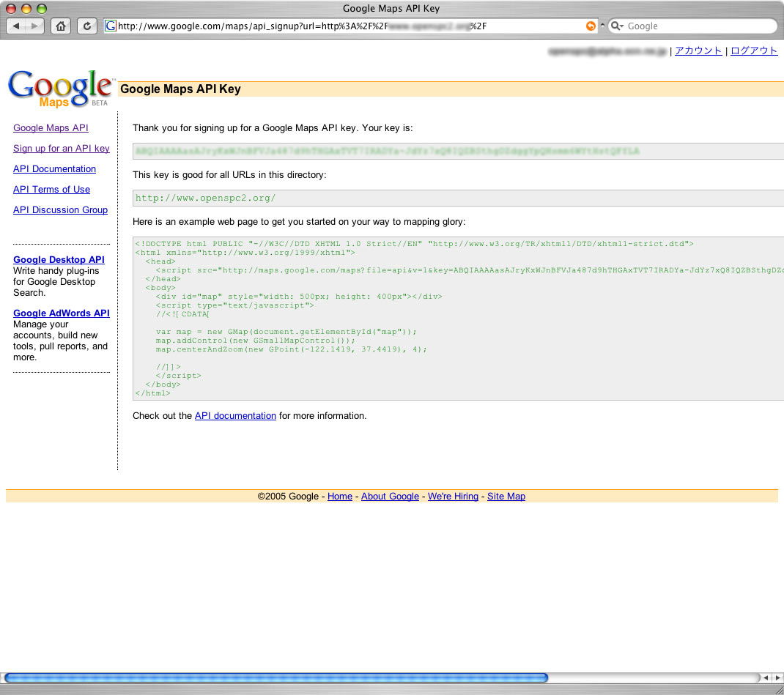This screenshot has width=784, height=695.
Task: Click the browser Forward arrow button
Action: pyautogui.click(x=34, y=26)
